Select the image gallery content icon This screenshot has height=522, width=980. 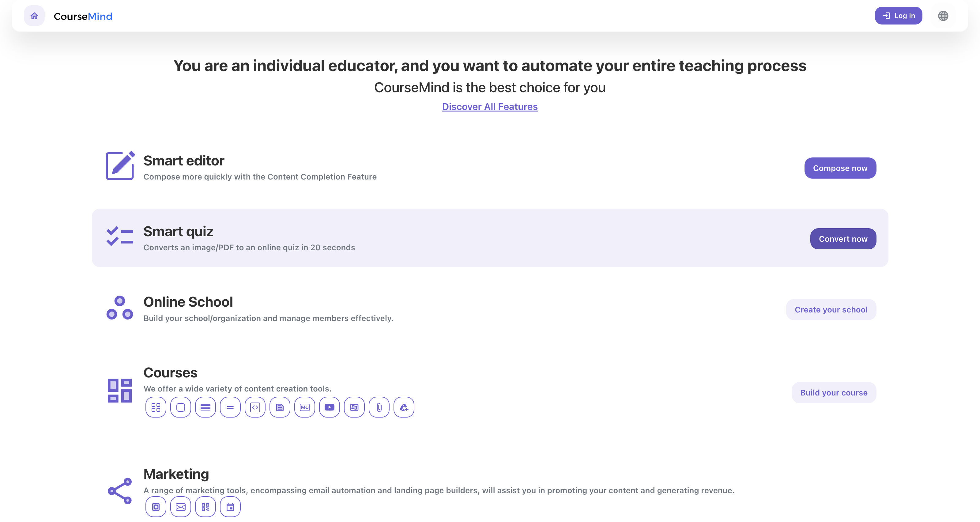pos(354,407)
